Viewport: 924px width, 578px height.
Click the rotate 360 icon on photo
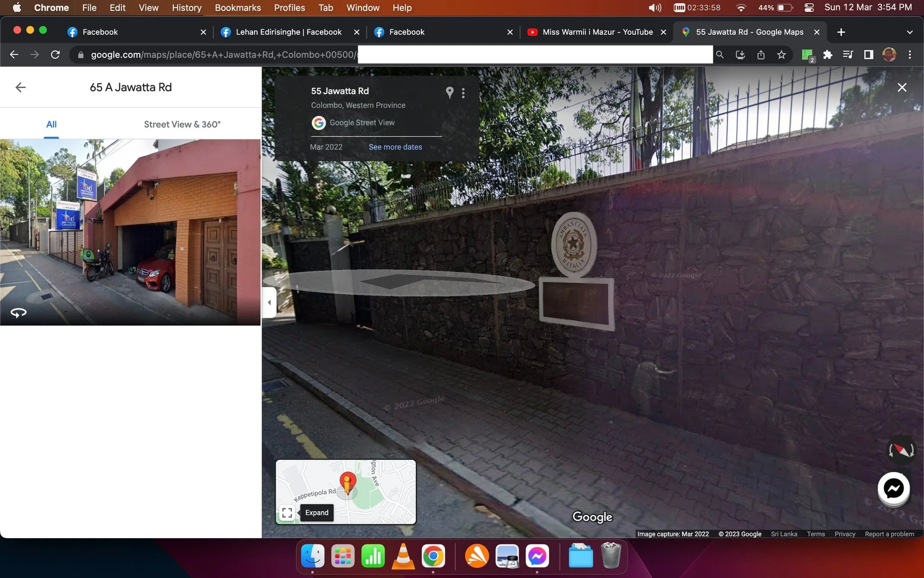(x=18, y=312)
